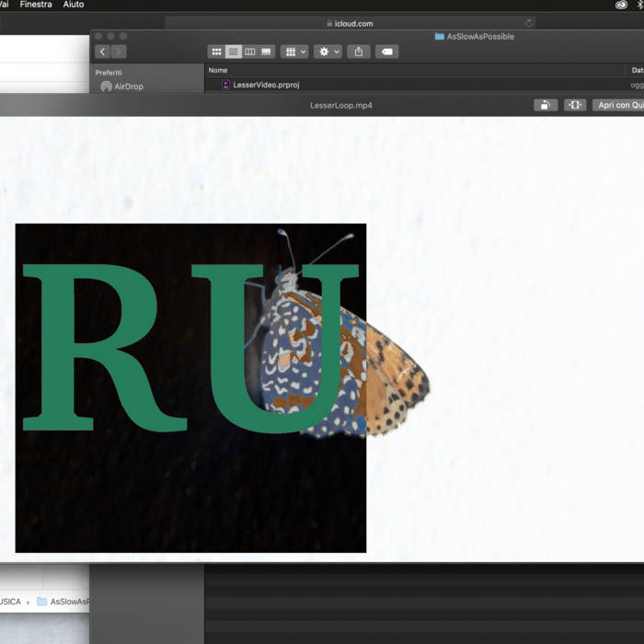Switch Finder to icon view
644x644 pixels.
pyautogui.click(x=216, y=52)
